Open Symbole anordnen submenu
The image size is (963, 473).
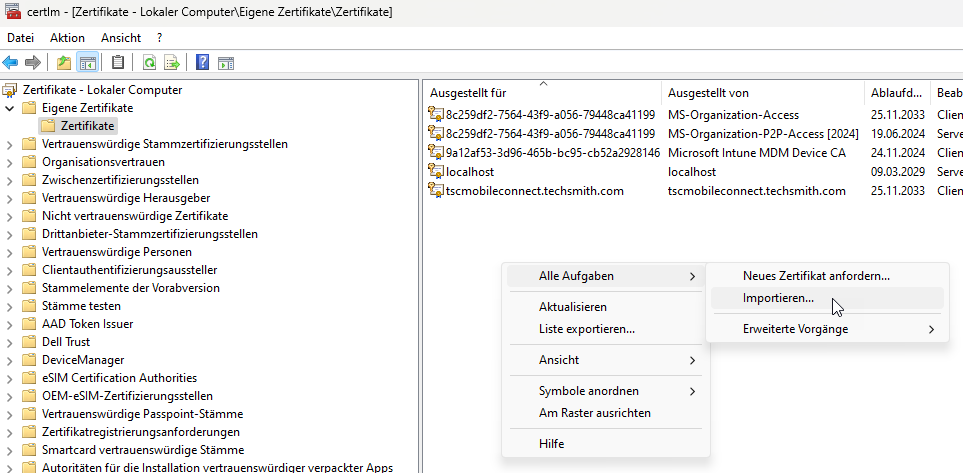606,391
